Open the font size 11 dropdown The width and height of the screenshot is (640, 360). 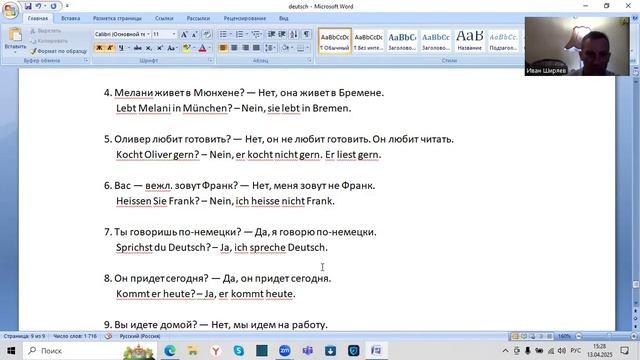[x=174, y=34]
